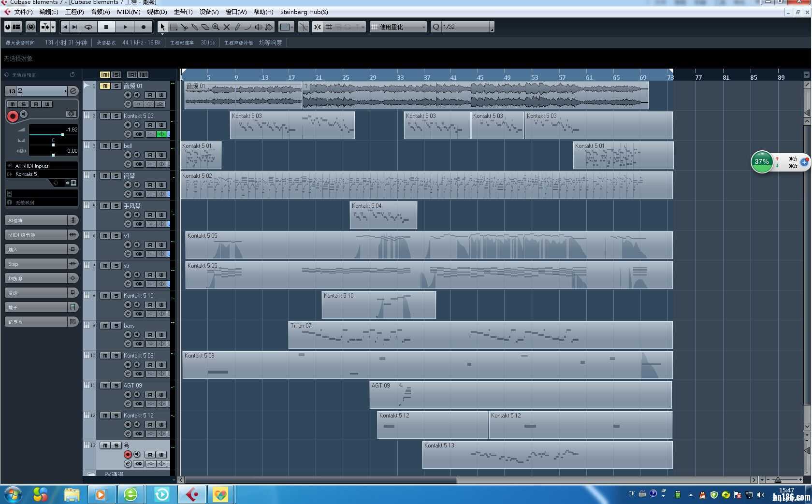
Task: Expand 和弦轨 inspector section
Action: 42,220
